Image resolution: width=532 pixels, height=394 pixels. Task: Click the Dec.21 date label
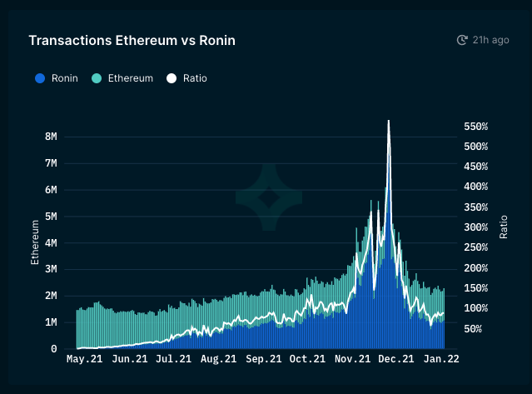tap(396, 359)
